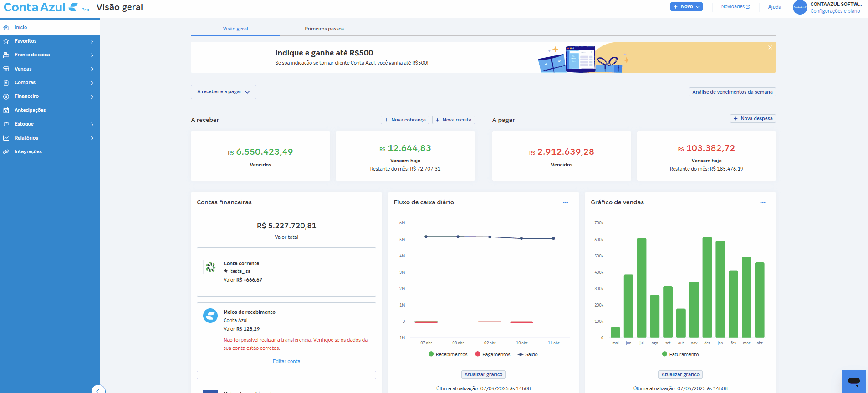Open Fluxo de caixa diário options ellipsis
Image resolution: width=868 pixels, height=393 pixels.
566,202
